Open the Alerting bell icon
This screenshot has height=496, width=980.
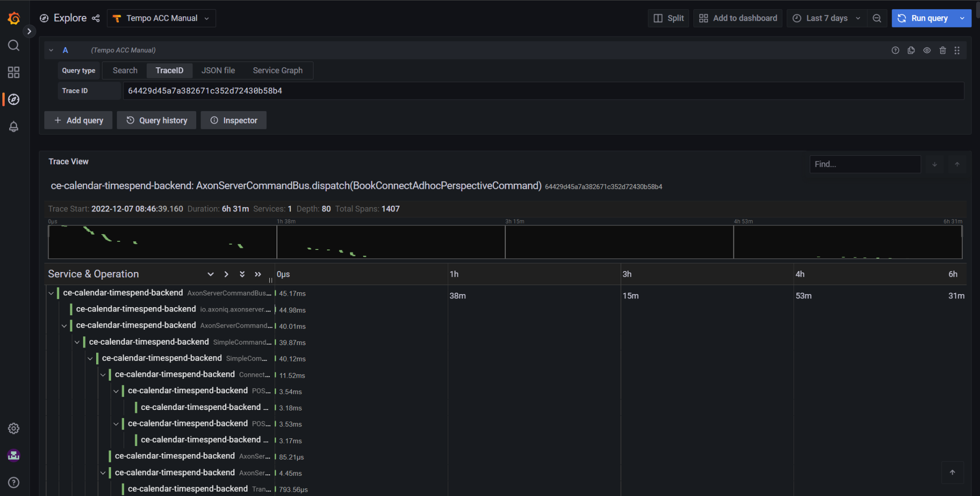[x=14, y=126]
